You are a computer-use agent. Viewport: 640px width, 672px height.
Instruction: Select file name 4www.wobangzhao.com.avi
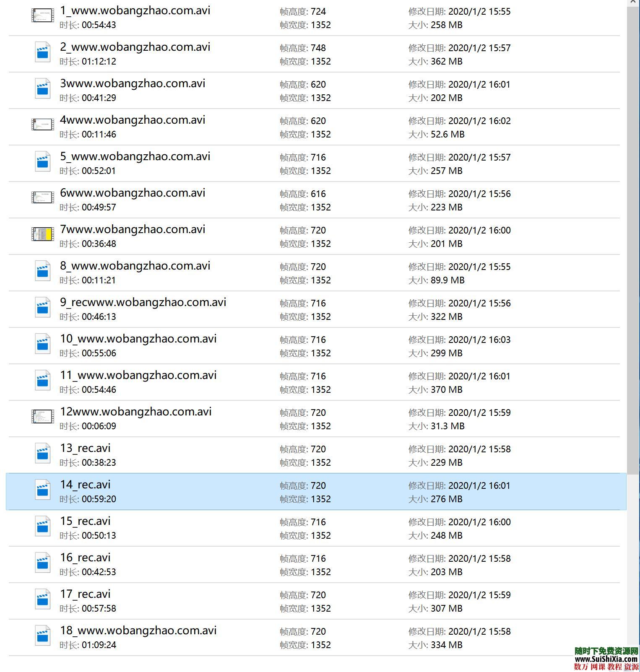click(x=133, y=120)
